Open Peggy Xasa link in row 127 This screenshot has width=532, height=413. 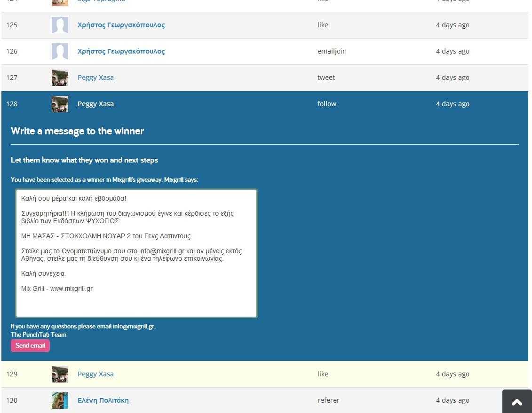click(95, 78)
